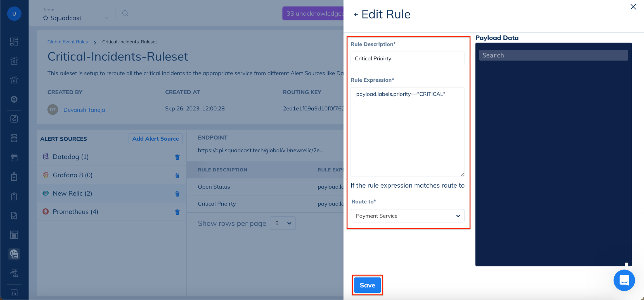Open the workflow blocks icon in sidebar
Viewport: 644px width, 300px height.
tap(14, 273)
